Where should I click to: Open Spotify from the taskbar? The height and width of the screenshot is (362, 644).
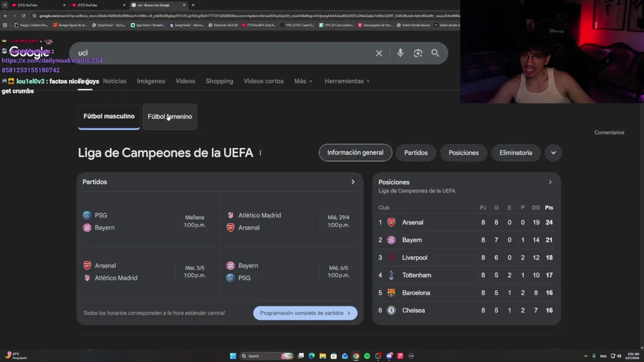[x=367, y=356]
